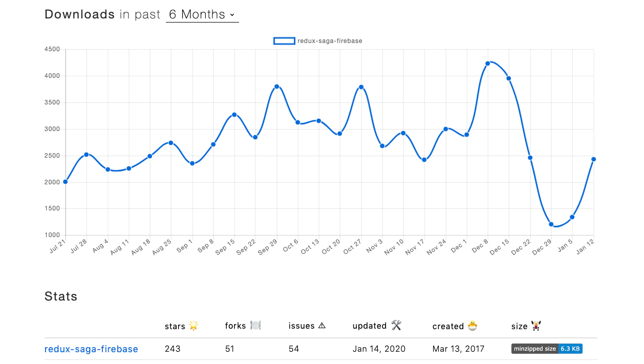Open the 6 Months time range dropdown
This screenshot has width=644, height=364.
pyautogui.click(x=202, y=15)
